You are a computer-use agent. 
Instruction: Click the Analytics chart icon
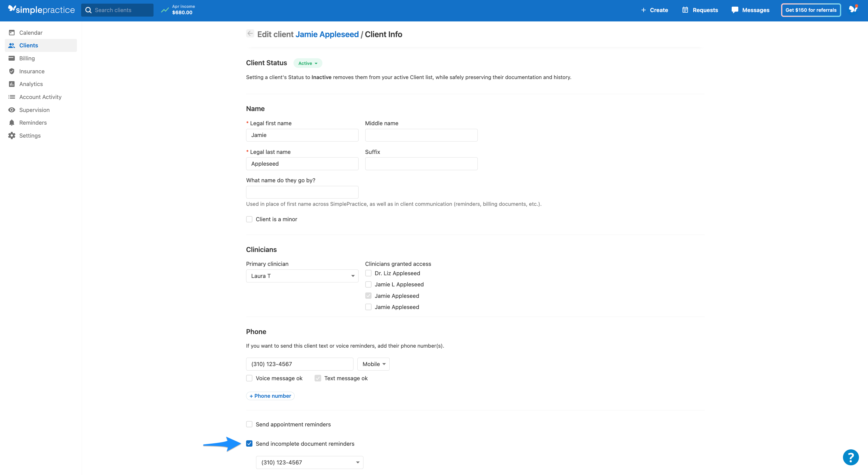pos(12,84)
